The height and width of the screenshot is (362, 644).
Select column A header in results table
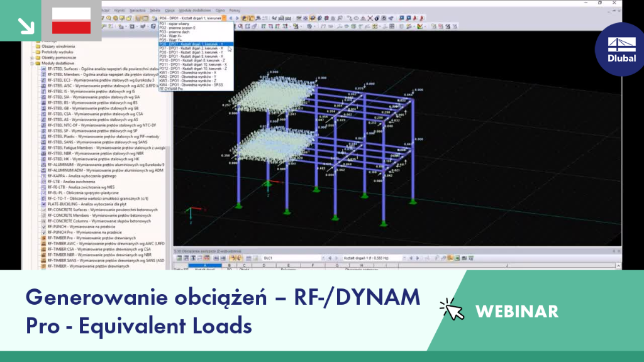click(x=204, y=266)
